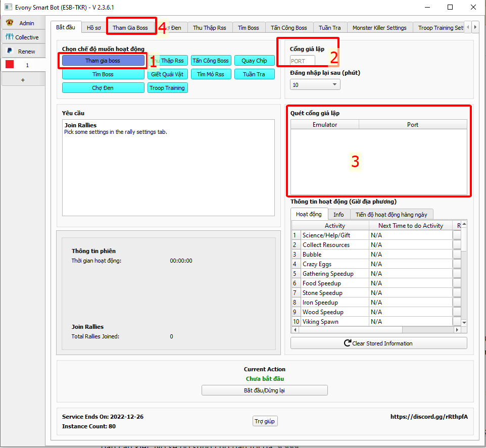This screenshot has height=448, width=486.
Task: Select the Iron Speedup row
Action: 376,303
